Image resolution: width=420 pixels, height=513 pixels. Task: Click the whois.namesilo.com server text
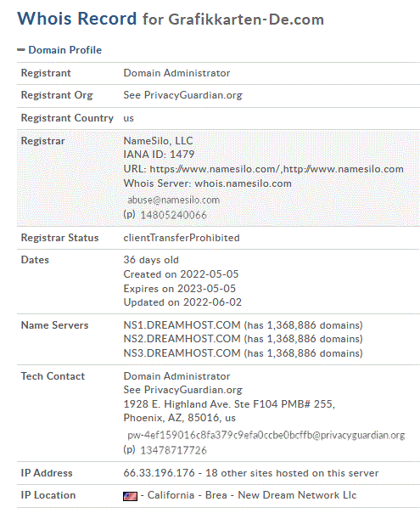(244, 183)
